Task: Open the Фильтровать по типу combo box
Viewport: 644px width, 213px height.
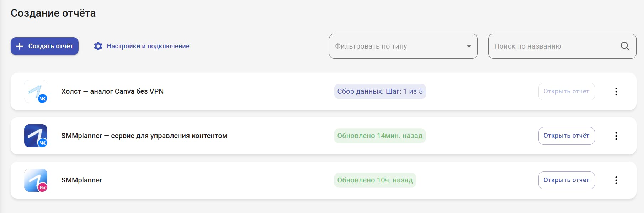Action: coord(403,46)
